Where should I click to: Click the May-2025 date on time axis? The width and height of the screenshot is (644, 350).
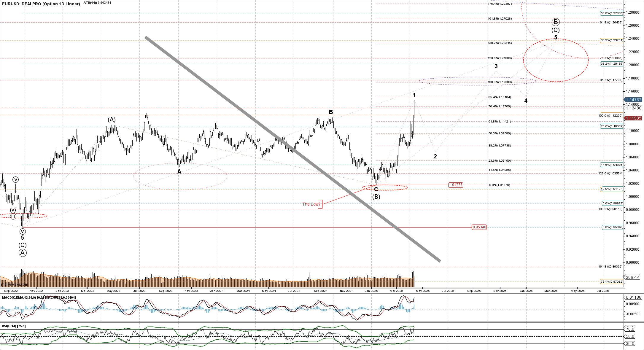coord(422,291)
